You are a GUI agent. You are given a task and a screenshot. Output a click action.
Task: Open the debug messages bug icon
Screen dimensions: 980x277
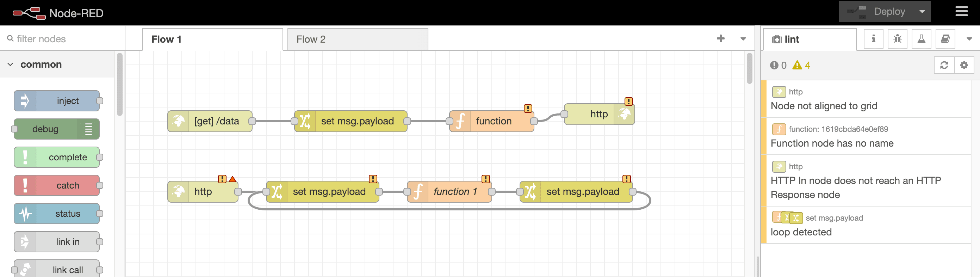point(897,39)
